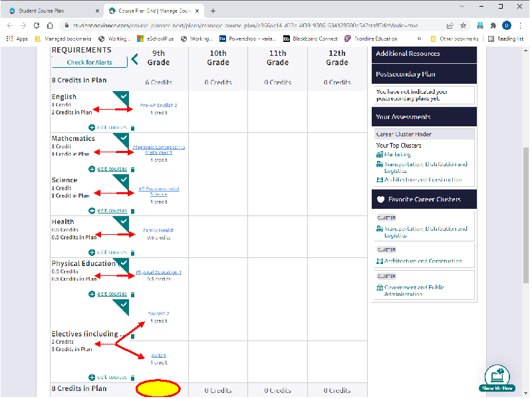
Task: Click the Show Me How help icon
Action: pos(497,378)
